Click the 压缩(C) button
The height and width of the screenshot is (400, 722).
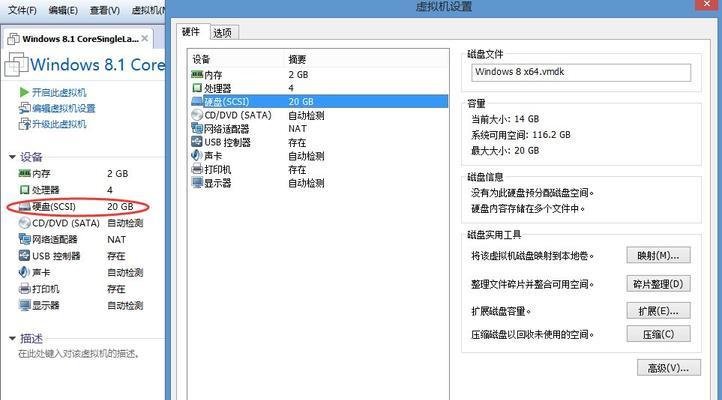point(658,334)
